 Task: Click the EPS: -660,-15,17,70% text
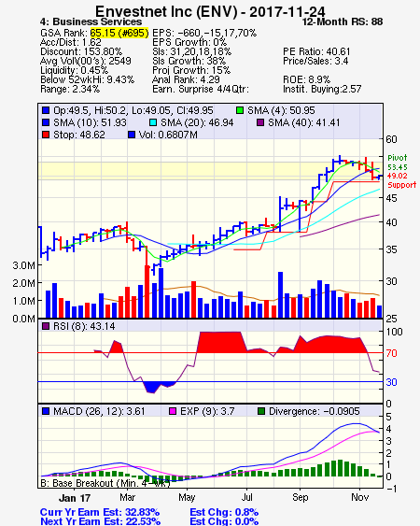[x=204, y=33]
